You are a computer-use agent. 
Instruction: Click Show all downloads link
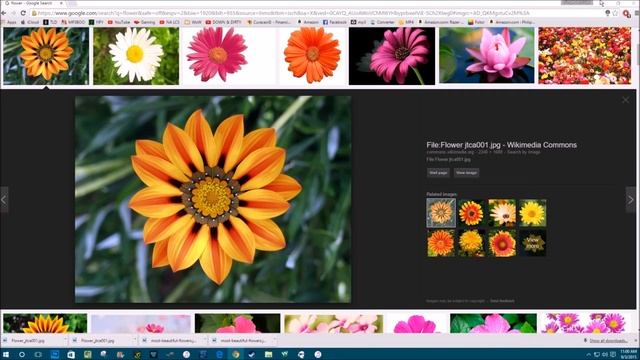(608, 340)
